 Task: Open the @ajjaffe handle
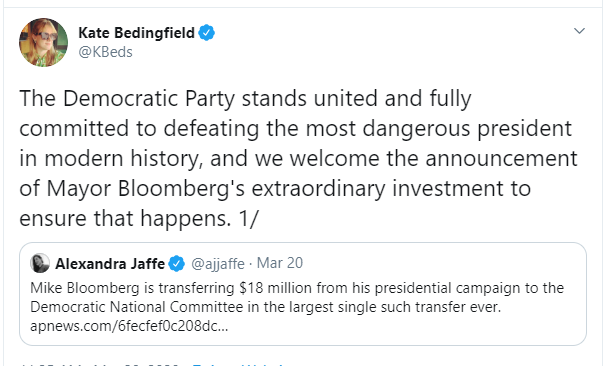218,264
